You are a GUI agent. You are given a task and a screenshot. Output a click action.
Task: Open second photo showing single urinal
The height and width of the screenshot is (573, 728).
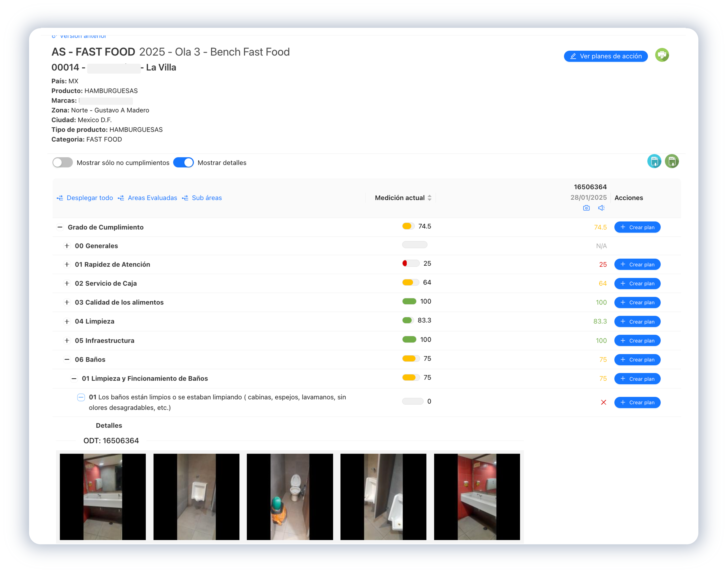pos(196,497)
